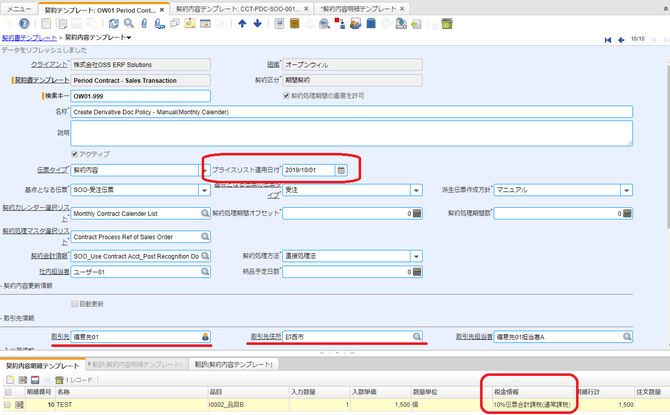Open the 受注 document type dropdown
Screen dimensions: 670x415
tap(416, 190)
